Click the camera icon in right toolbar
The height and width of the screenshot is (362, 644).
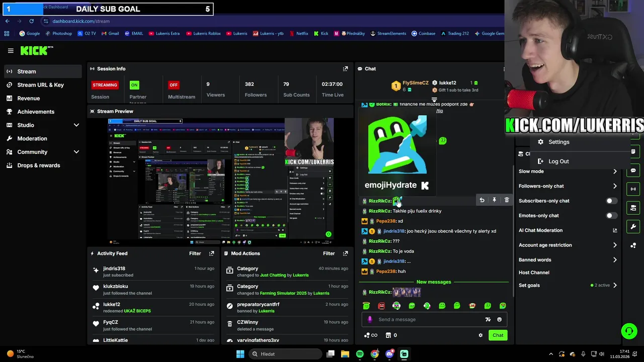[633, 208]
